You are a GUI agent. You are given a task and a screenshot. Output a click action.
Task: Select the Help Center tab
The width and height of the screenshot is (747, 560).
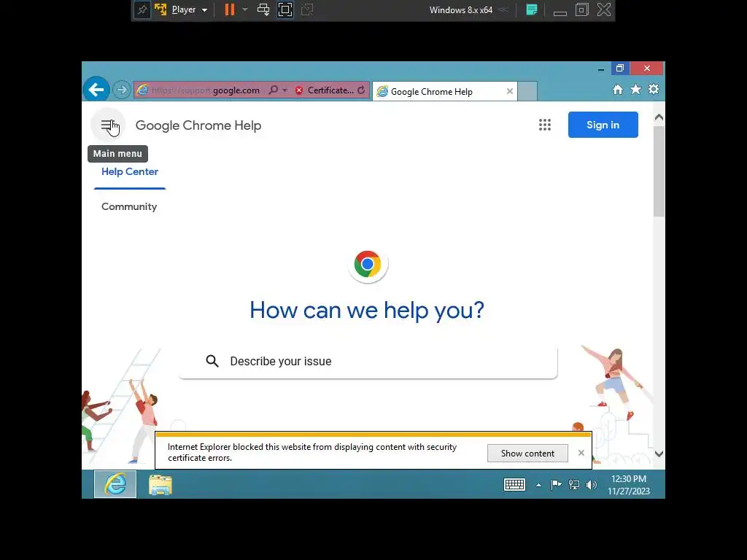coord(130,172)
